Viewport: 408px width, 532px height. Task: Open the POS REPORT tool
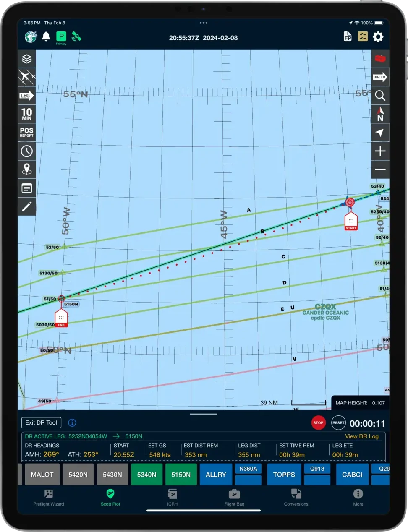27,133
